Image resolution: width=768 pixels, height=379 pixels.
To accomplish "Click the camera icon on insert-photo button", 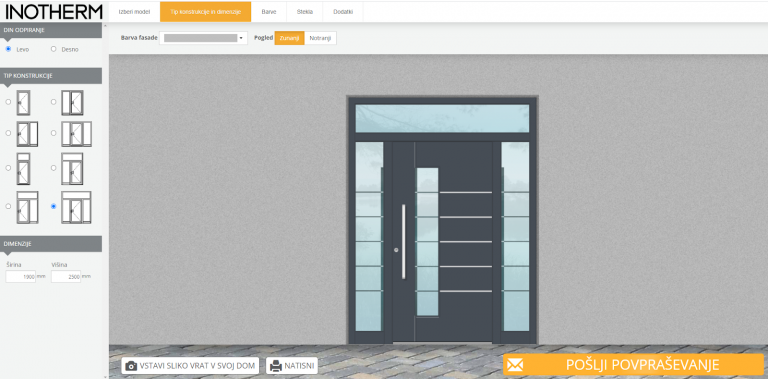I will (131, 366).
